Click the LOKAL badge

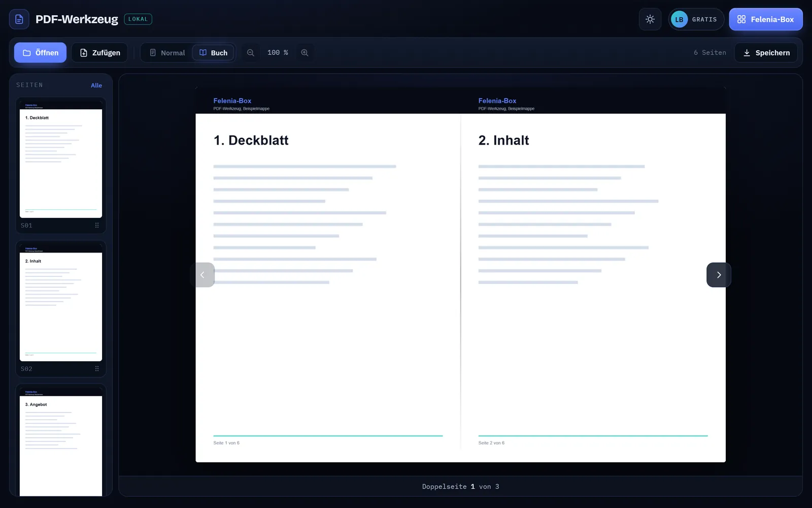coord(138,19)
